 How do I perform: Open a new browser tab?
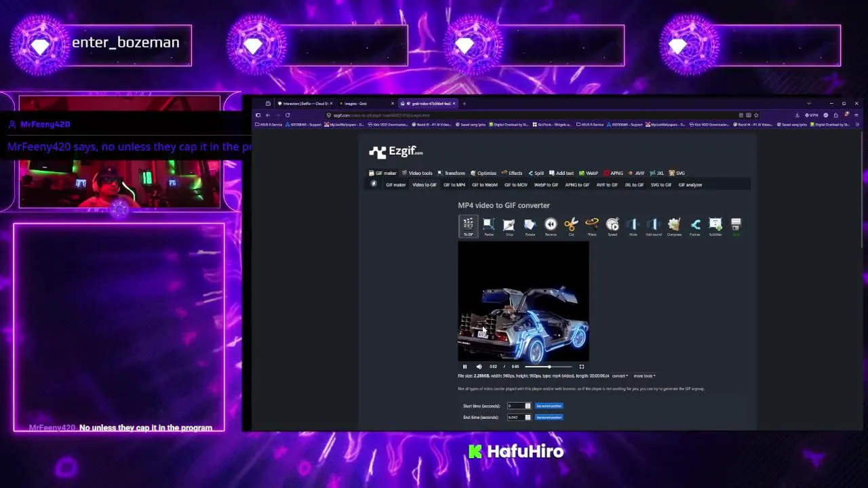tap(464, 104)
